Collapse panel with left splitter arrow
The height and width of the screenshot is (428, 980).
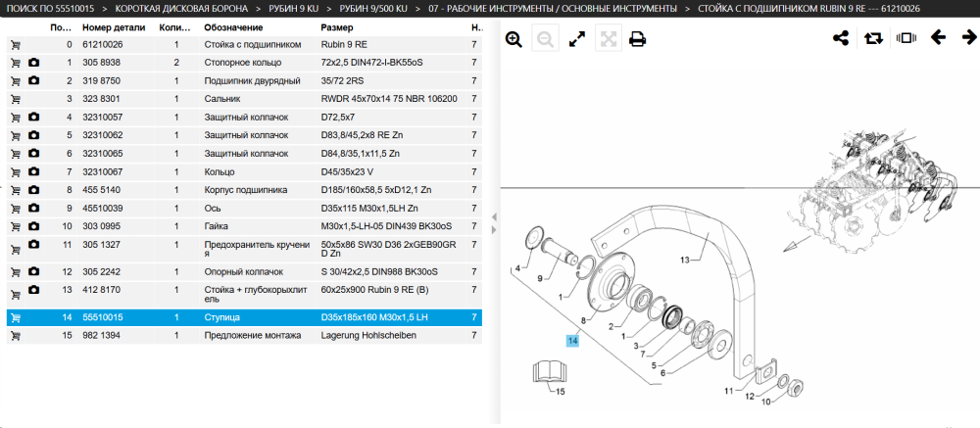point(494,216)
